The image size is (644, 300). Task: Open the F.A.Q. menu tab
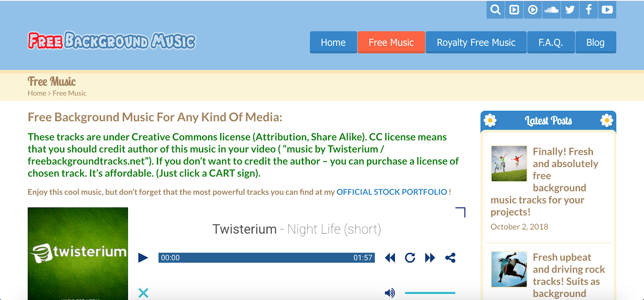551,42
